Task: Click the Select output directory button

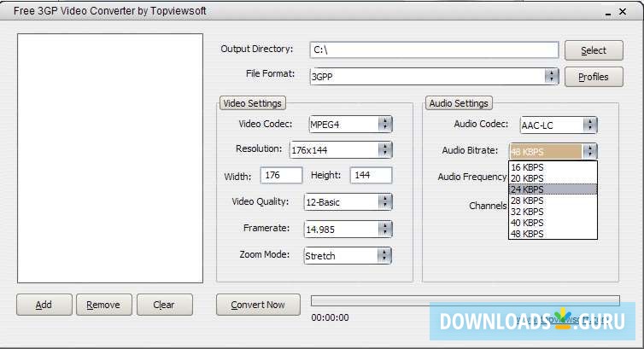Action: [x=594, y=50]
